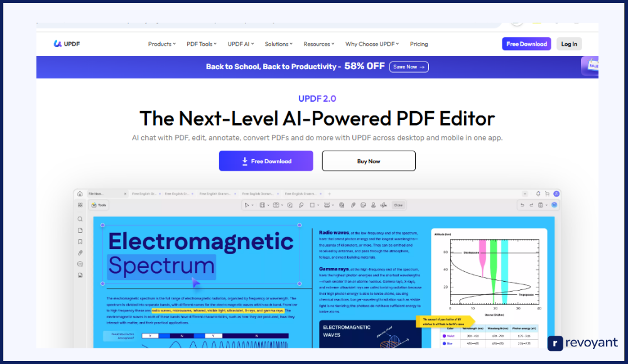The height and width of the screenshot is (364, 628).
Task: Open the Home icon in the app preview
Action: pyautogui.click(x=80, y=194)
